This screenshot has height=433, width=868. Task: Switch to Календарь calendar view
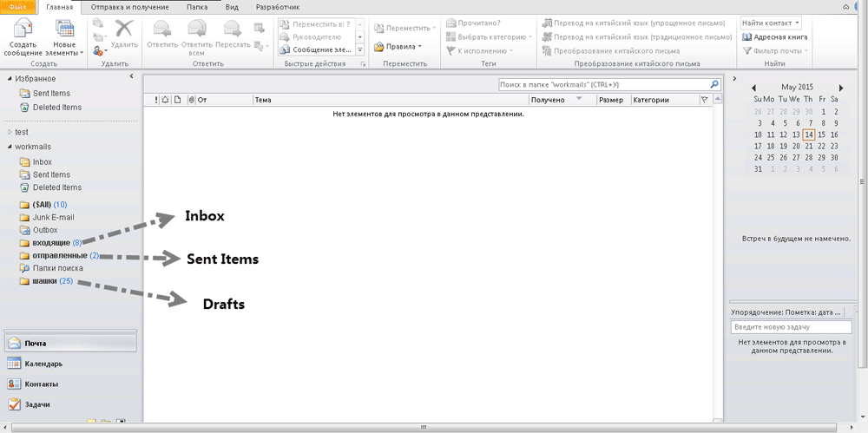(70, 364)
